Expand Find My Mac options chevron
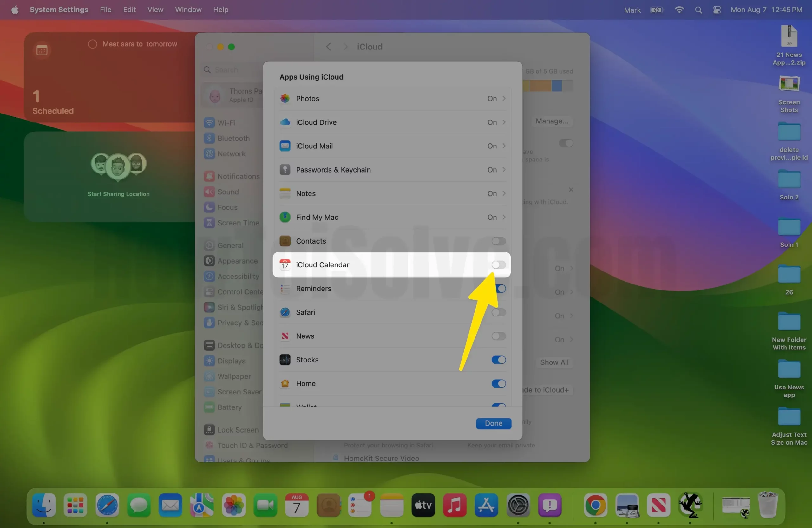 (x=504, y=217)
